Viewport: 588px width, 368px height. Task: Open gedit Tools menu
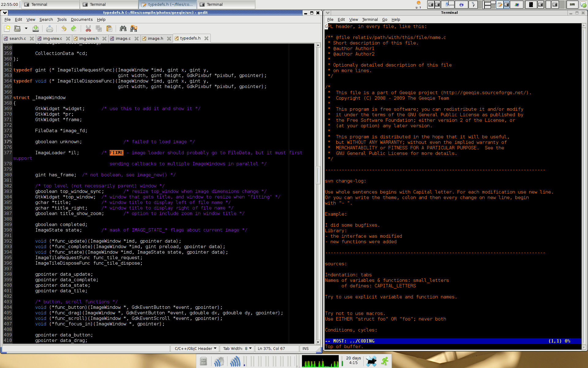click(x=62, y=19)
